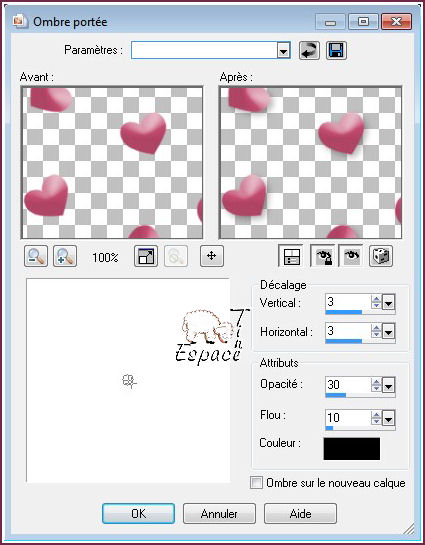Open the Paramètres preset dropdown
425x545 pixels.
(x=284, y=51)
